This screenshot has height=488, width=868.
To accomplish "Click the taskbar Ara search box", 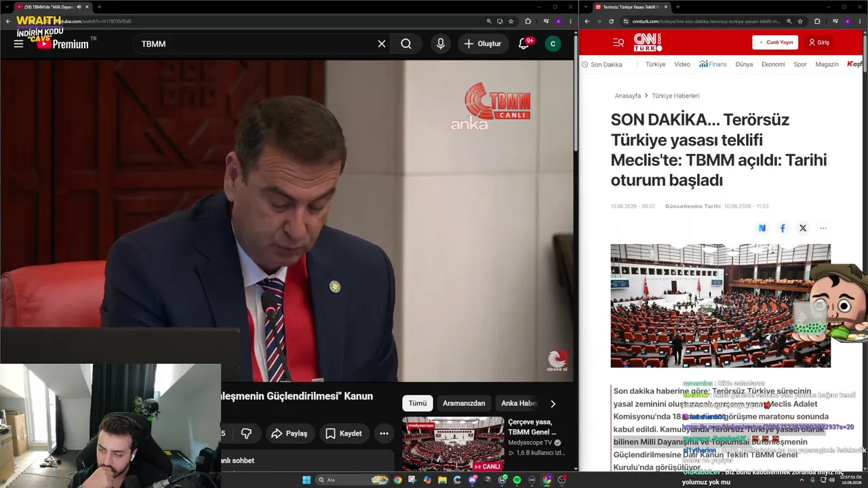I will click(353, 480).
